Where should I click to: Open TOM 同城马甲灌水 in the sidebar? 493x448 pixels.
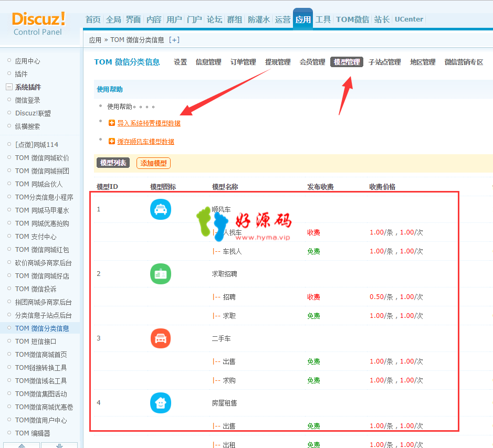point(42,210)
